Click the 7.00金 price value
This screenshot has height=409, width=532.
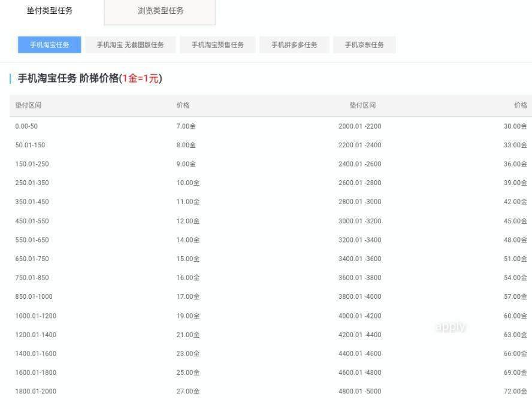[x=186, y=126]
